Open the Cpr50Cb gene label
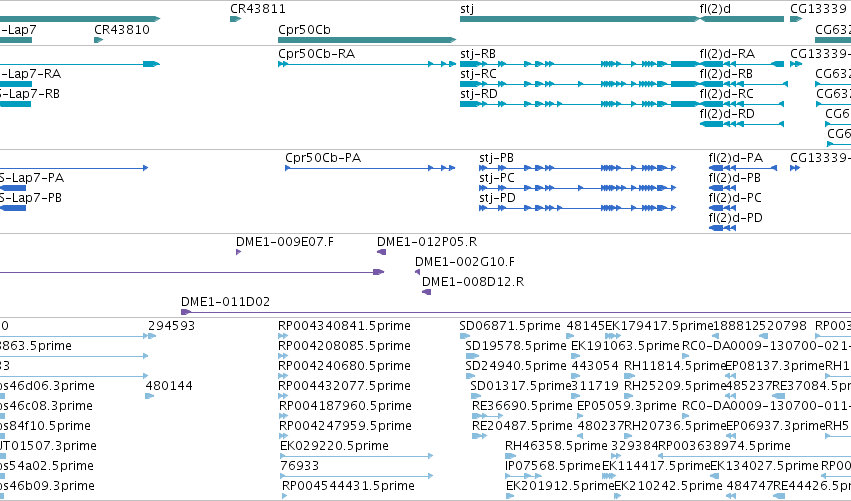 tap(304, 30)
